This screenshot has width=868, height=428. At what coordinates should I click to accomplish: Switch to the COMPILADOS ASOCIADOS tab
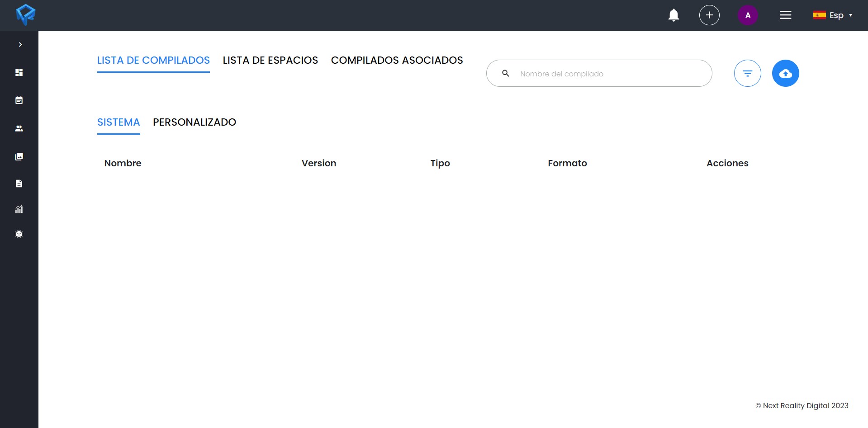point(397,60)
